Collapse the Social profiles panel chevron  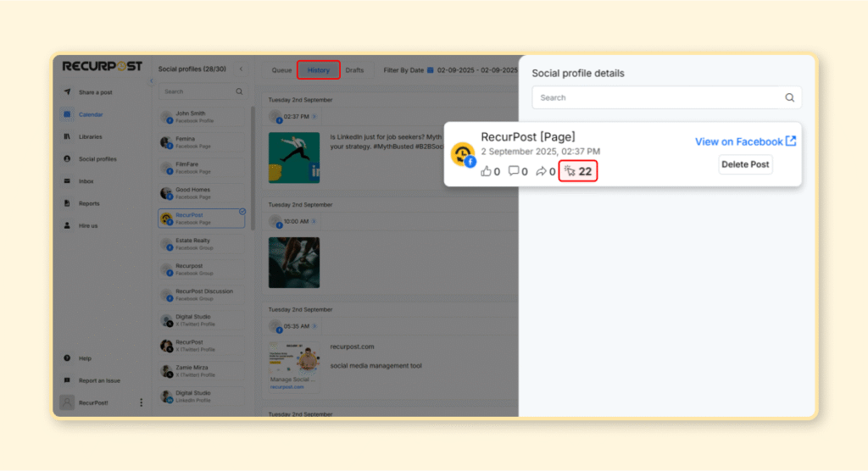[241, 69]
